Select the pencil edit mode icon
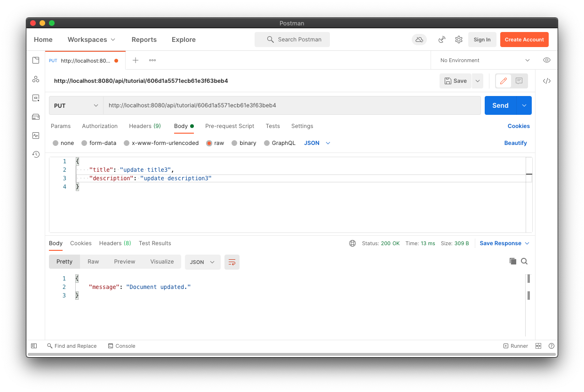The width and height of the screenshot is (584, 392). click(x=503, y=81)
